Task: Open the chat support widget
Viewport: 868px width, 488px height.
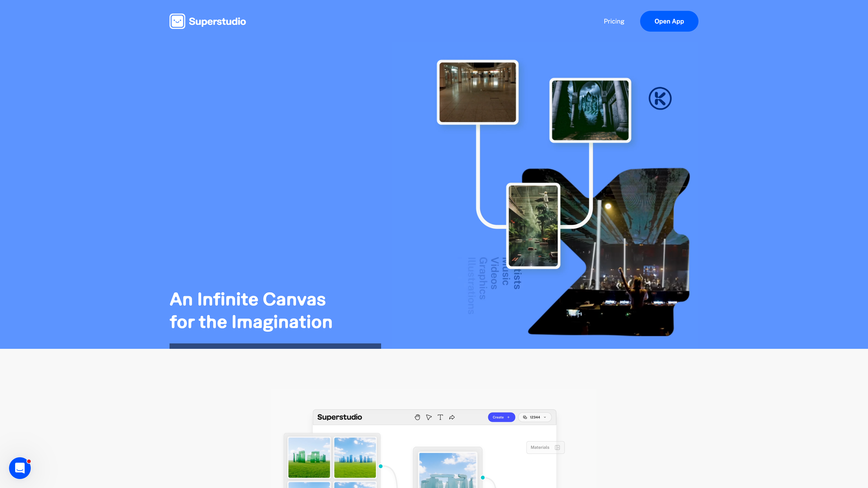Action: (20, 468)
